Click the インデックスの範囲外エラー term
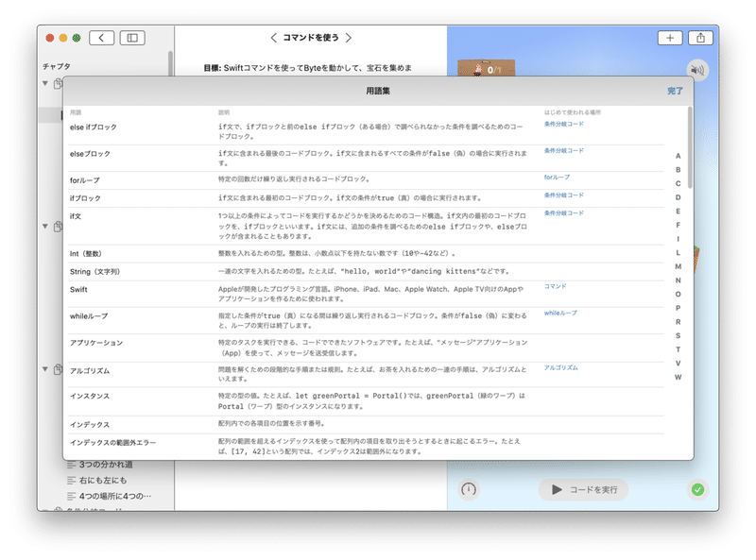 (112, 442)
